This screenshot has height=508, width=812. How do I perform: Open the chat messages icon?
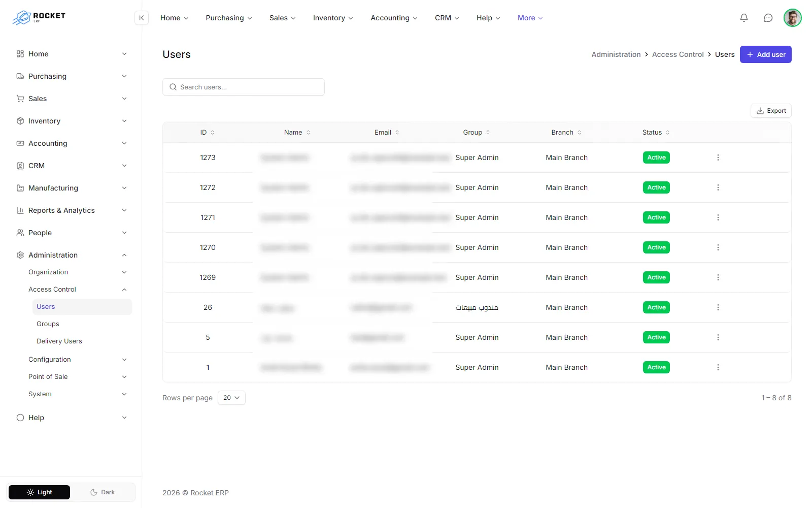coord(768,18)
